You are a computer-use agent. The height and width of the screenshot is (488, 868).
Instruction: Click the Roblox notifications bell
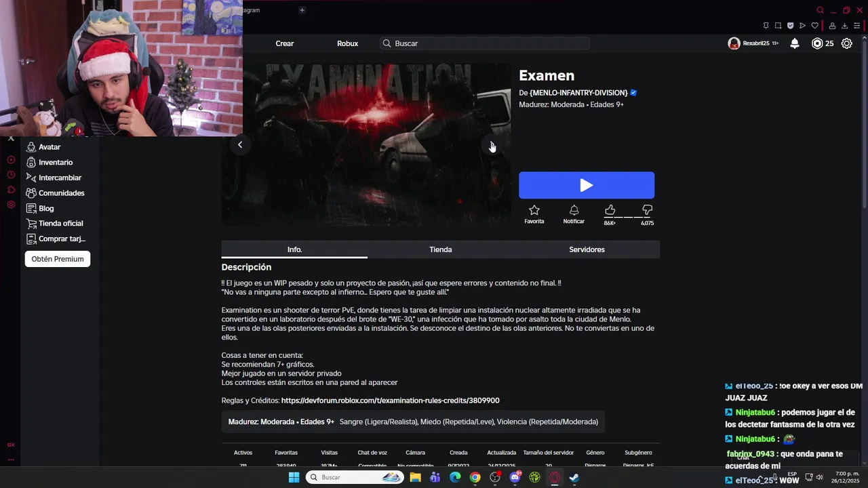click(795, 43)
